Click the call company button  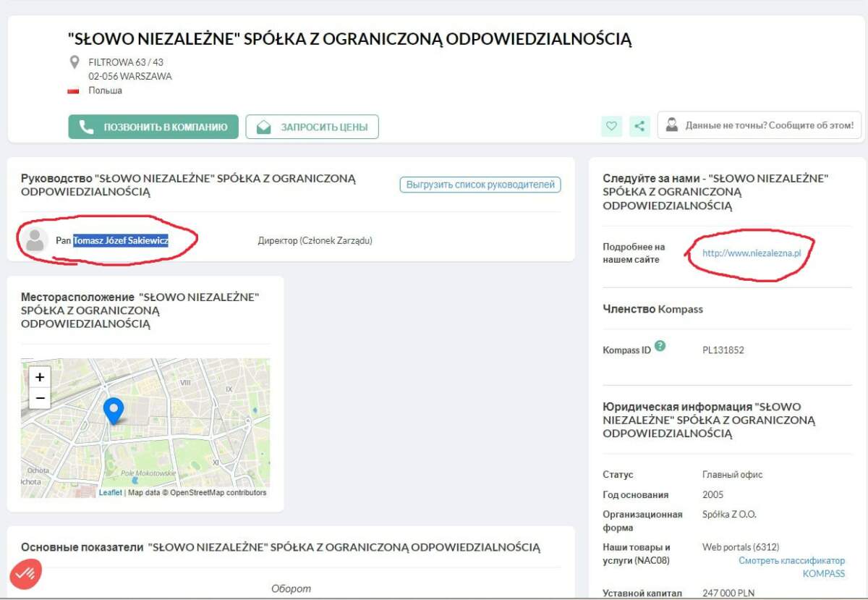tap(153, 127)
